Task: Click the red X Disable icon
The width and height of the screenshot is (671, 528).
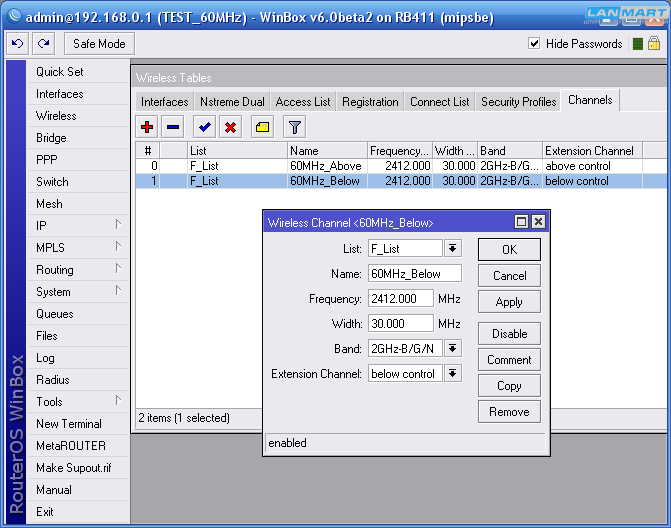Action: click(231, 127)
